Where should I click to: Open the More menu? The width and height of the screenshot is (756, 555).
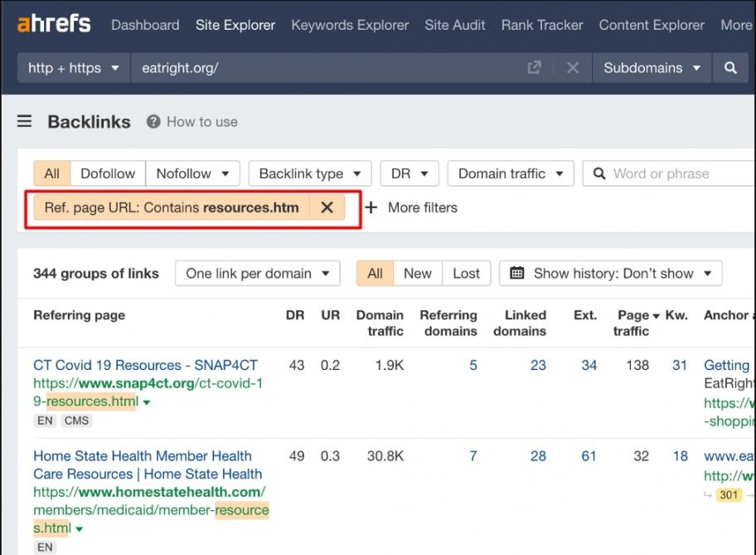click(x=736, y=25)
